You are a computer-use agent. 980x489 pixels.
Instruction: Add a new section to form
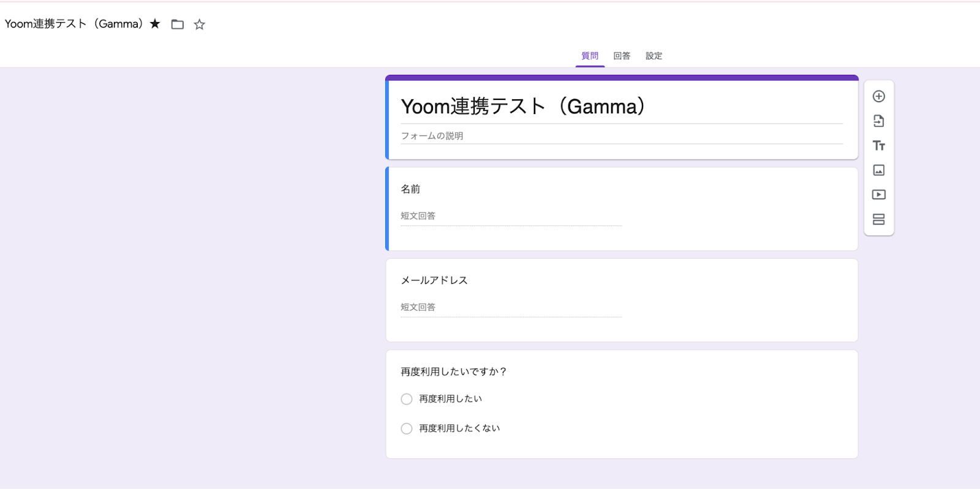(878, 219)
